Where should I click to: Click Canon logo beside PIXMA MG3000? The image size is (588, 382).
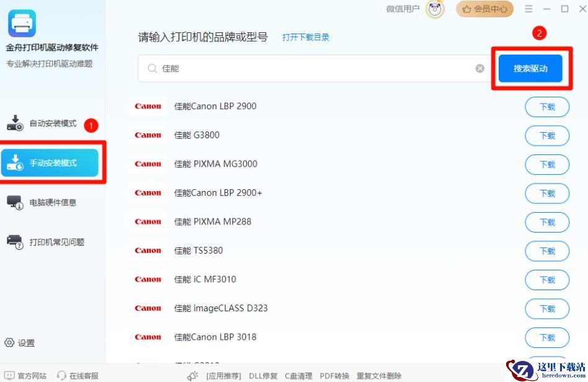[148, 164]
